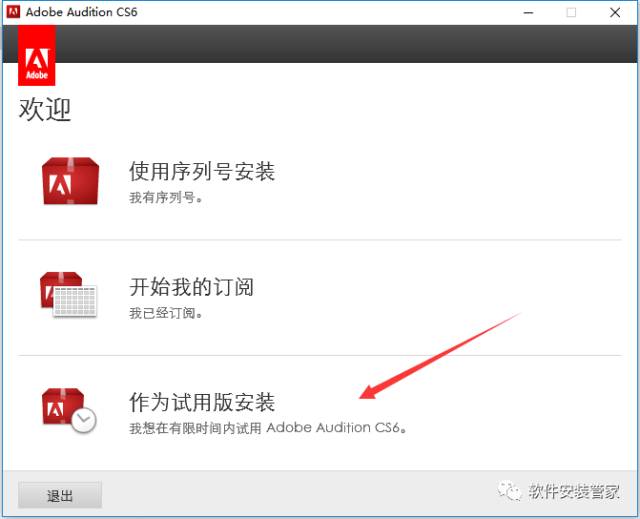Close the Adobe Audition CS6 installer window

pos(616,12)
